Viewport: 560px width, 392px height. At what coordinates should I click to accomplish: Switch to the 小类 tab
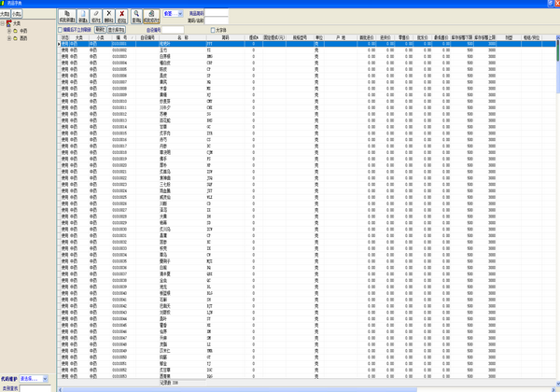click(x=18, y=14)
